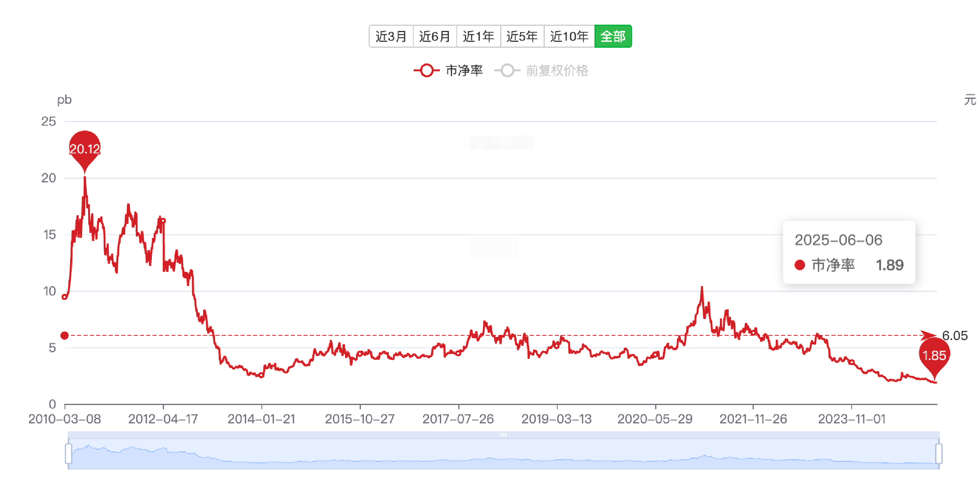Screen dimensions: 980x486
Task: Click the mini overview chart in the slider
Action: [504, 454]
